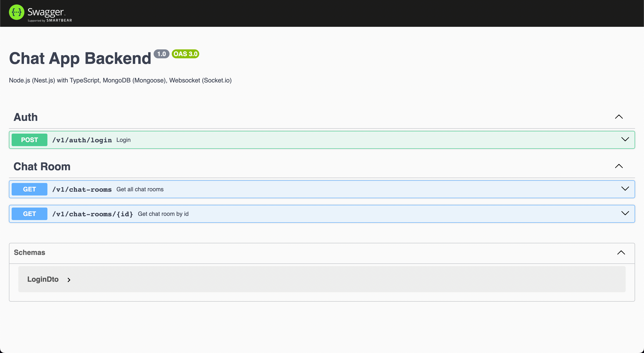Open the /v1/chat-rooms/{id} path link
Screen dimensions: 644x353
(93, 214)
